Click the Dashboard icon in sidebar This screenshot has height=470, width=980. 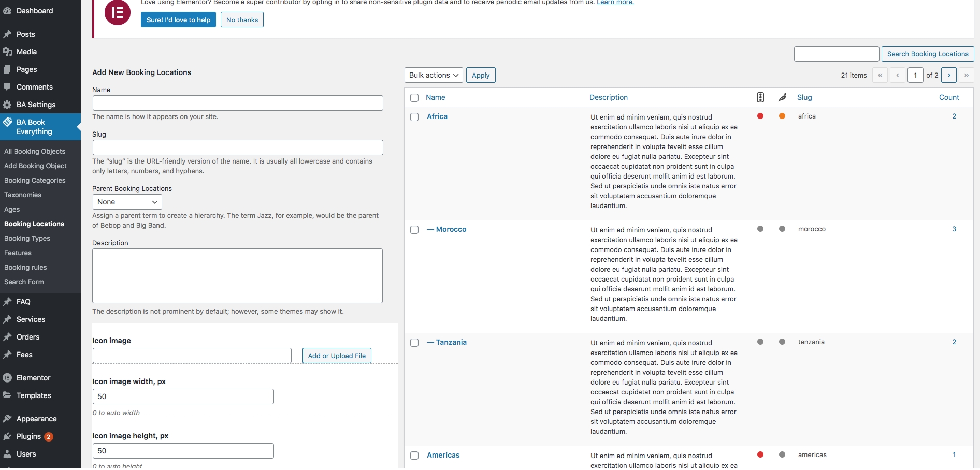coord(7,11)
